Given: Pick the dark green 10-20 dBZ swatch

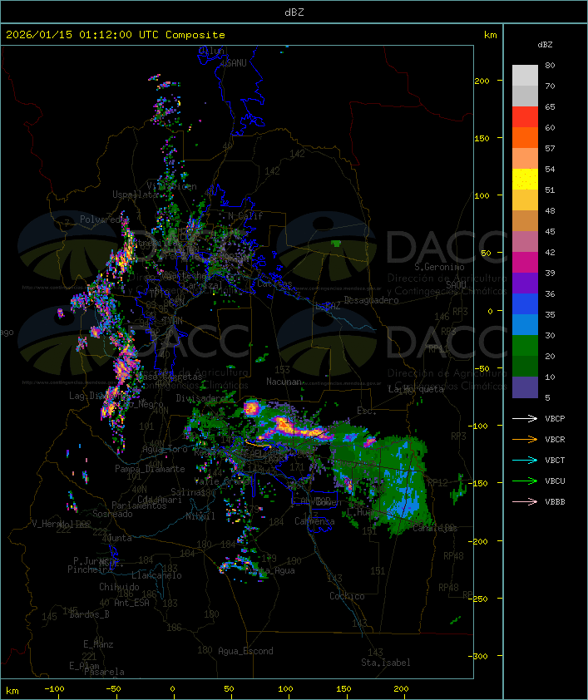Looking at the screenshot, I should 525,366.
